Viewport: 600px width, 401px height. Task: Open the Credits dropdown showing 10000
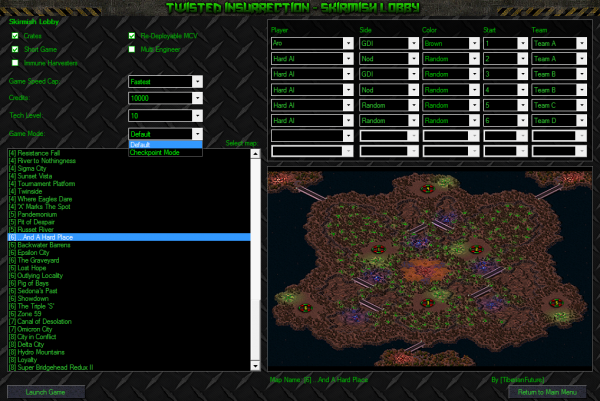click(x=165, y=98)
